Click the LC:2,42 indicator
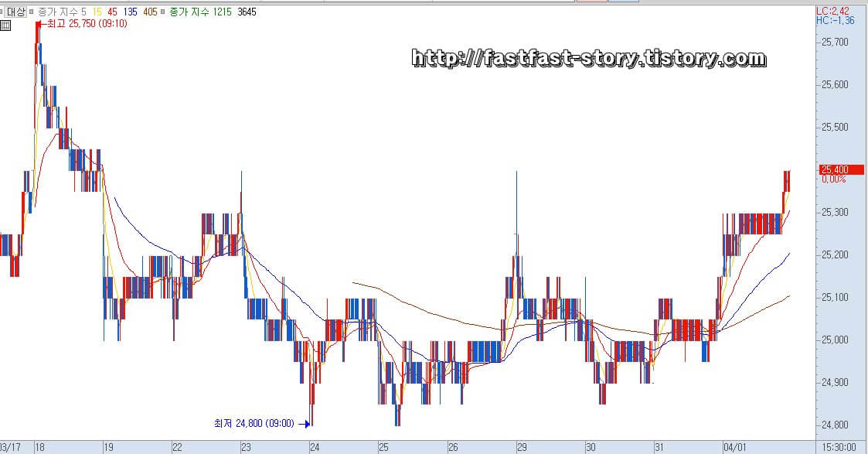 pos(832,11)
